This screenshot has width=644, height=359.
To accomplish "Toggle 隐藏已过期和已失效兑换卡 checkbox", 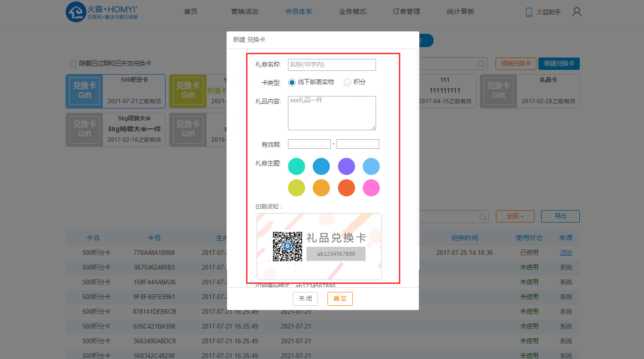I will pyautogui.click(x=73, y=64).
